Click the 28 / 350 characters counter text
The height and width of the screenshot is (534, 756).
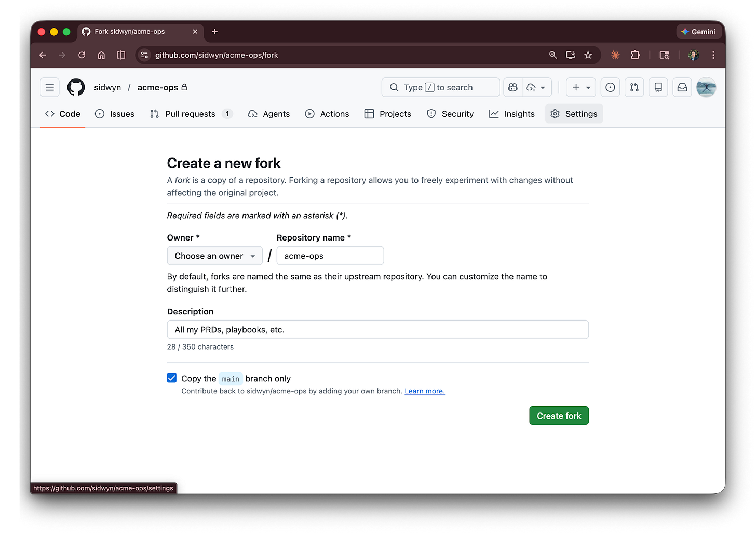click(200, 347)
